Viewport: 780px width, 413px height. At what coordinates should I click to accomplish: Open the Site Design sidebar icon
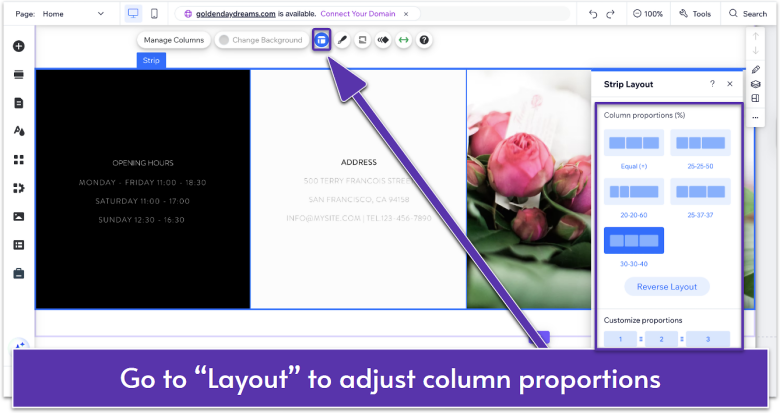(18, 131)
